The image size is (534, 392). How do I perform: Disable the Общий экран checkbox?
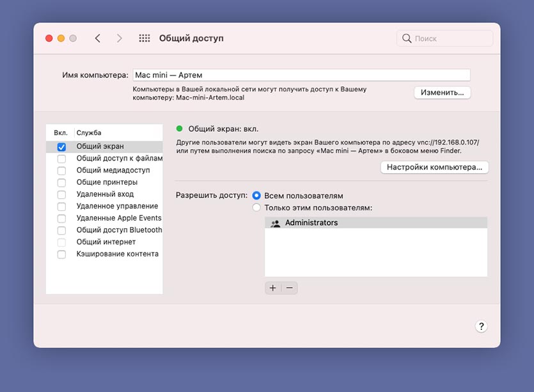coord(61,147)
